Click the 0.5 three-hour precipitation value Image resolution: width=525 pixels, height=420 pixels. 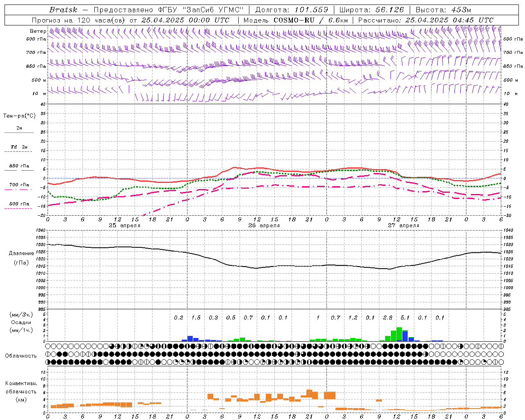pos(231,318)
